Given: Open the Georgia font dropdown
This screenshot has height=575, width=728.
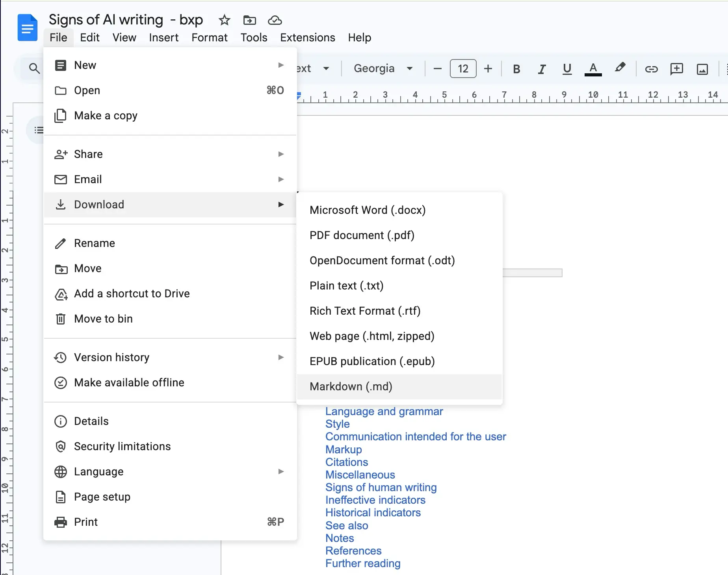Looking at the screenshot, I should (381, 69).
